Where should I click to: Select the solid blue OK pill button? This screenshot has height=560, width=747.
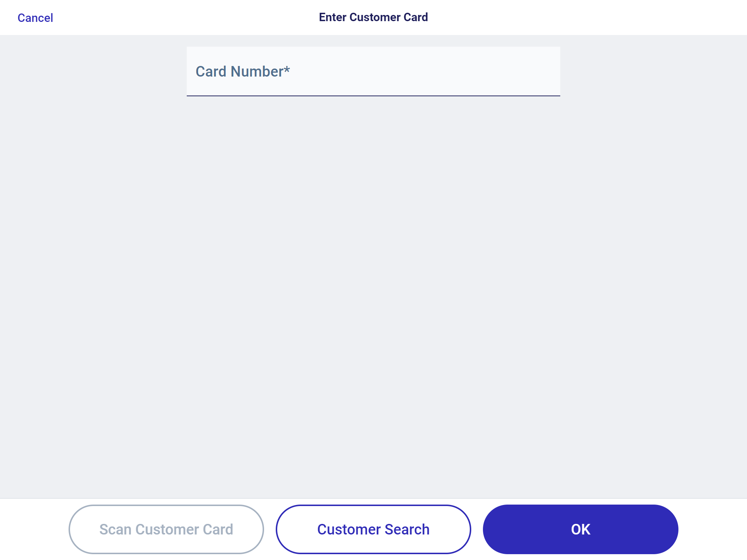pyautogui.click(x=581, y=529)
